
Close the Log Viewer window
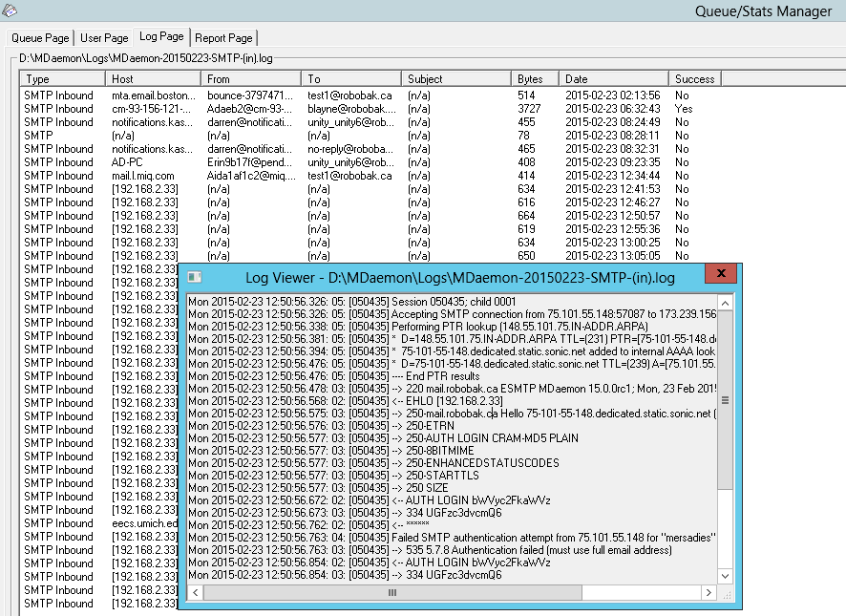[x=722, y=273]
